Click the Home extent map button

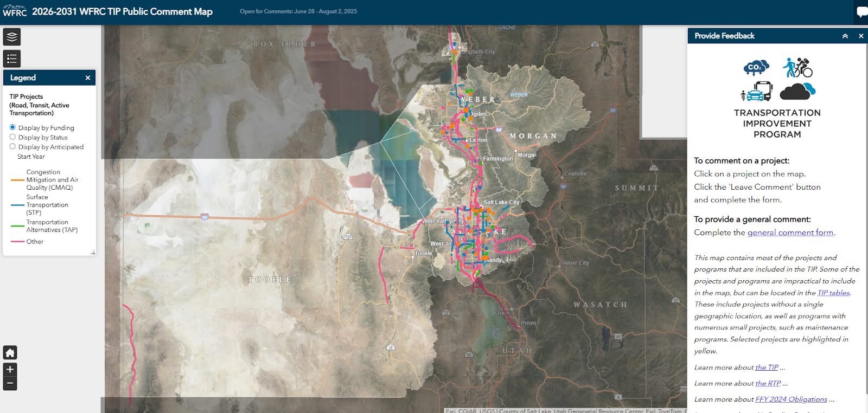10,353
